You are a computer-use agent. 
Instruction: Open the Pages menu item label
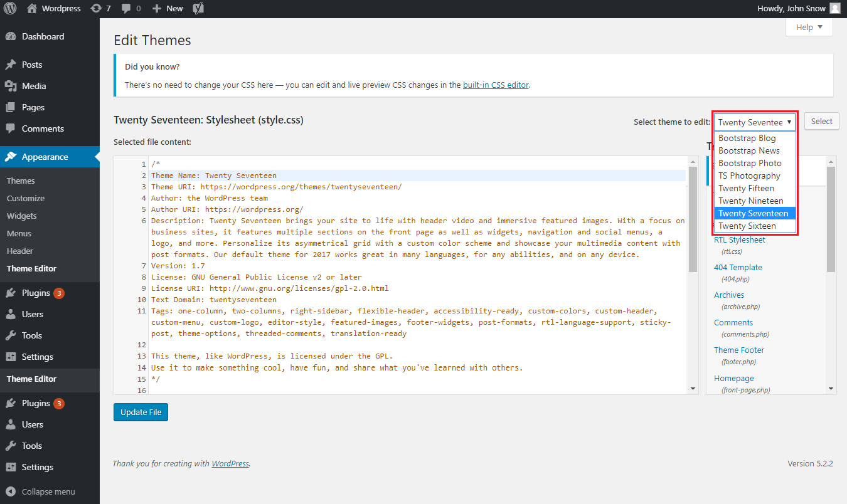point(33,107)
